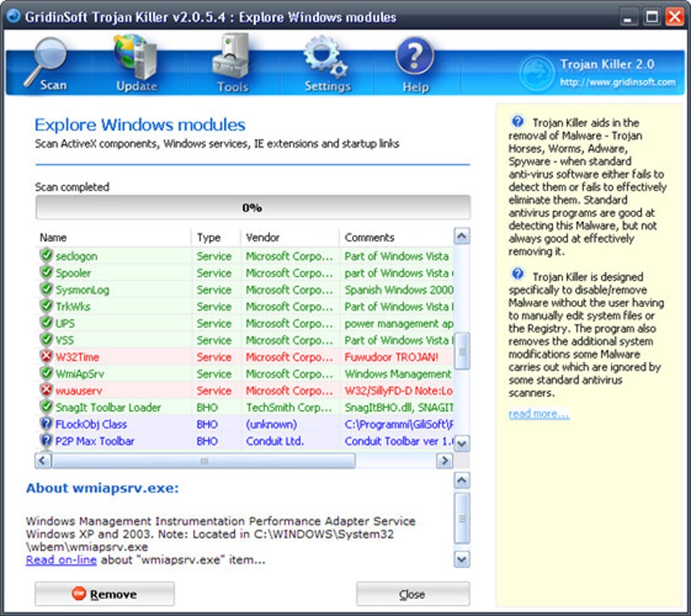Sort list by Name column header
This screenshot has width=691, height=616.
coord(113,237)
